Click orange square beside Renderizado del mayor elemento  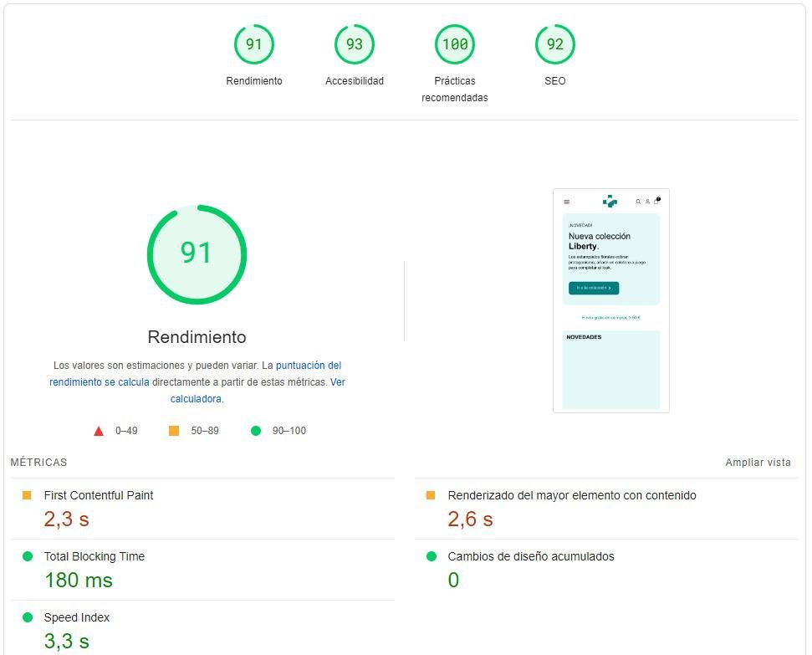[x=431, y=495]
